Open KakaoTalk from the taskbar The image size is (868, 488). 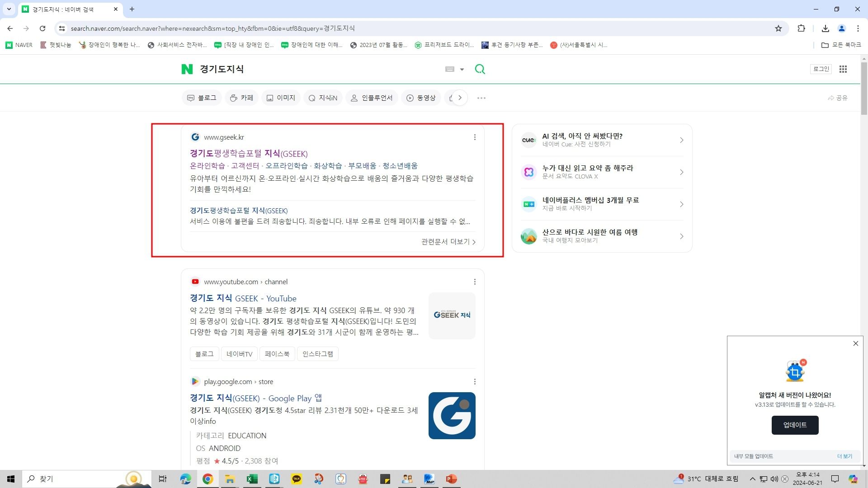tap(297, 479)
